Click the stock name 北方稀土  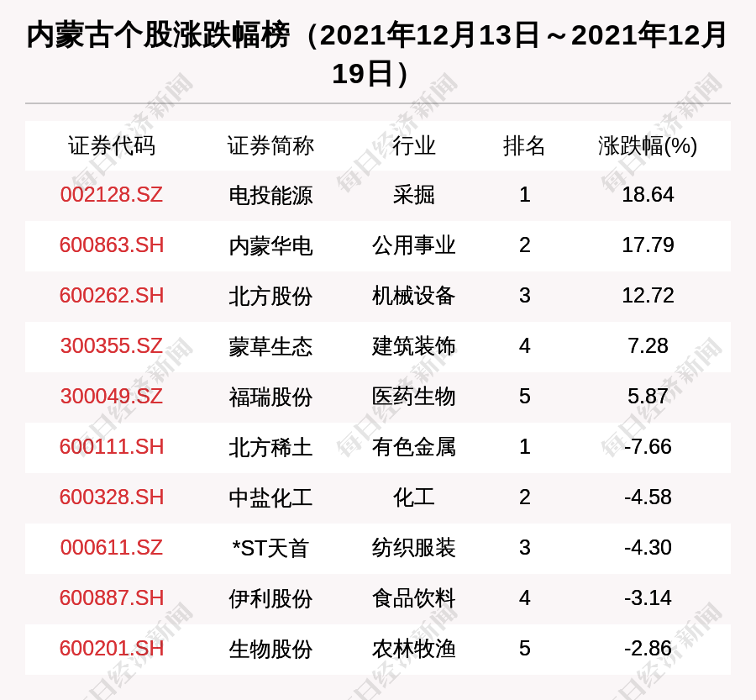tap(270, 447)
